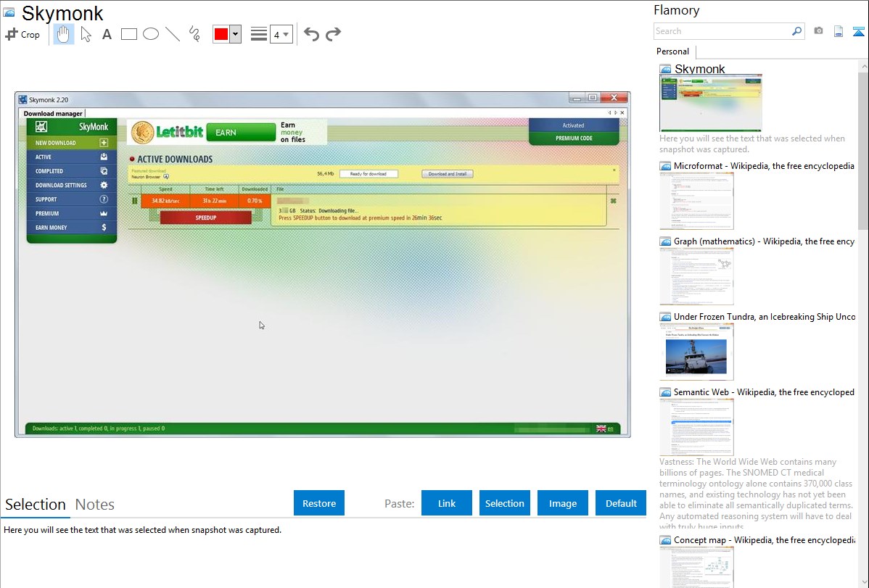Screen dimensions: 869x588
Task: Select the ellipse shape tool
Action: click(151, 34)
